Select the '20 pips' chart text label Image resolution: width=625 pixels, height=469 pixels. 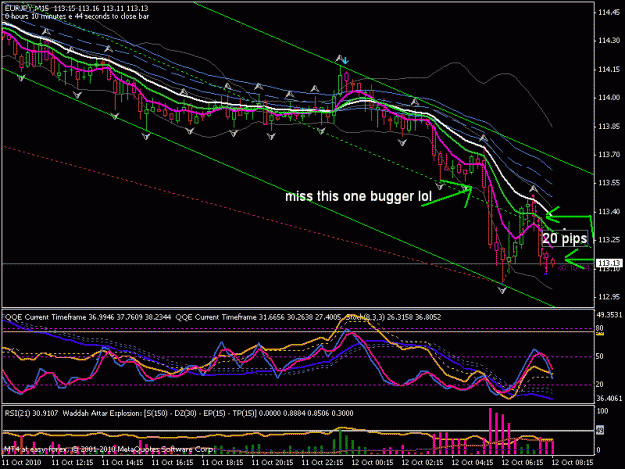tap(564, 239)
